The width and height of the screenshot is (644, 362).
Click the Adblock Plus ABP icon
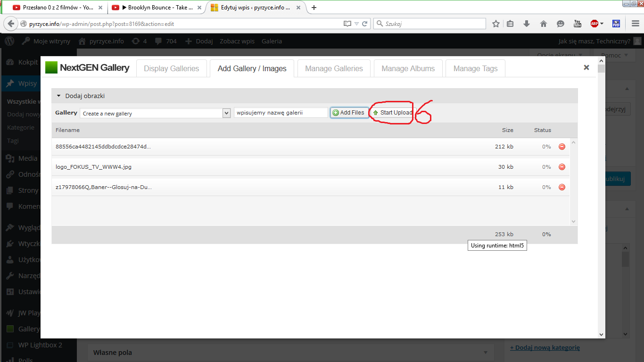click(594, 24)
